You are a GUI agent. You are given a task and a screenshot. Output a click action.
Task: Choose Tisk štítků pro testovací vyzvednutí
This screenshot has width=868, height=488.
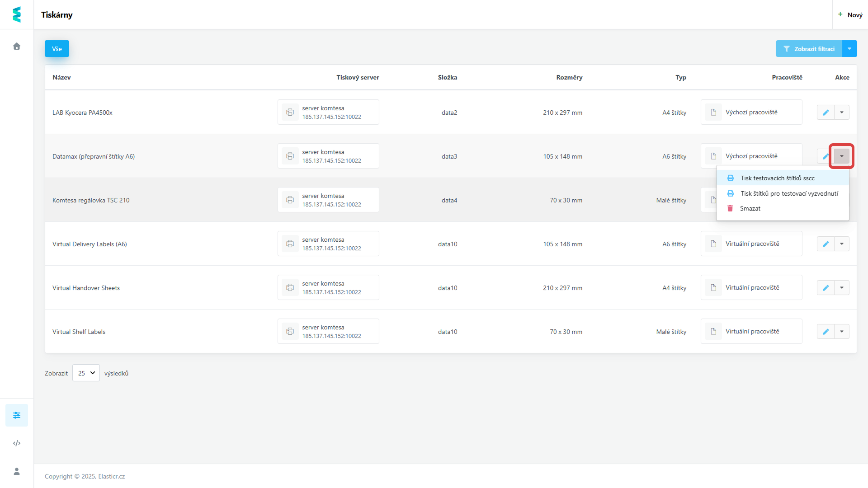789,193
